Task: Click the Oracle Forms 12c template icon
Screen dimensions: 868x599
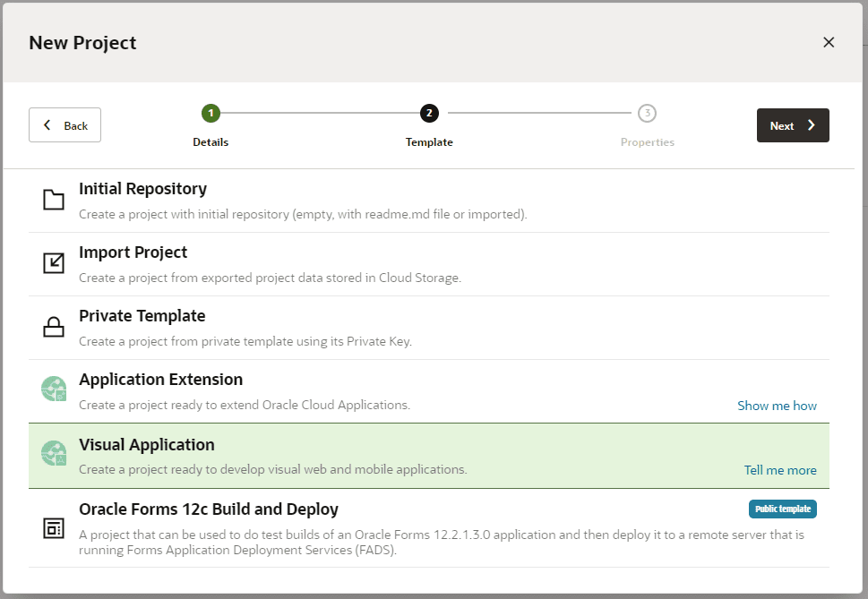Action: pyautogui.click(x=54, y=529)
